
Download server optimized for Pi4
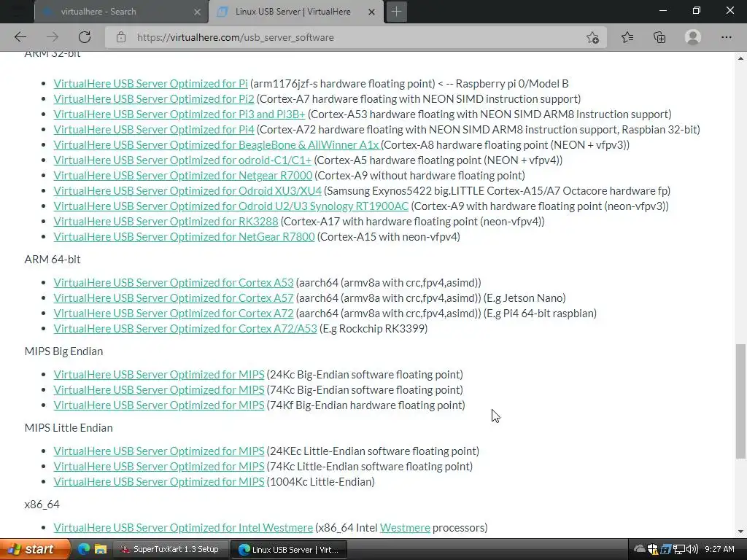(154, 129)
